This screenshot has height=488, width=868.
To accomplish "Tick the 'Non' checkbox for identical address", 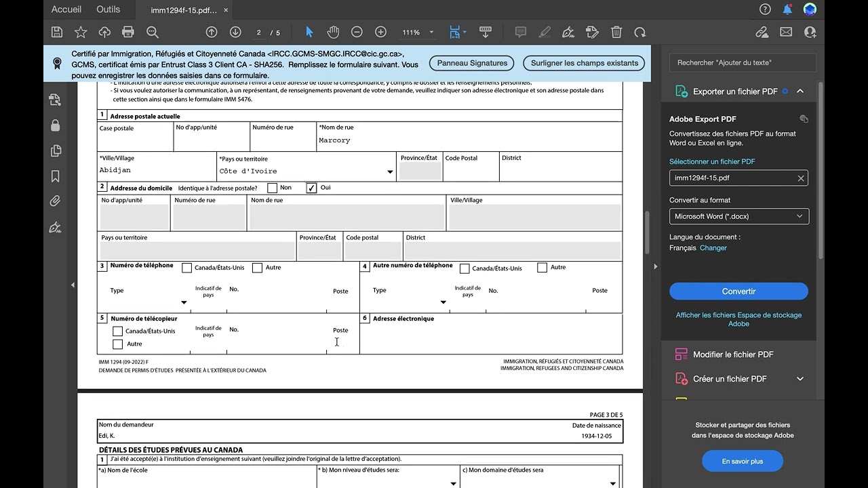I will 273,188.
